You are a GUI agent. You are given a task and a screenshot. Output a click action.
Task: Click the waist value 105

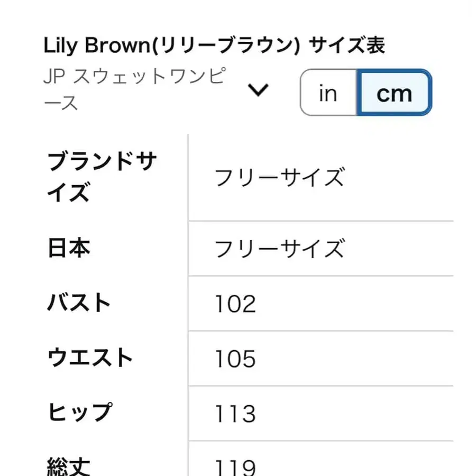point(235,359)
